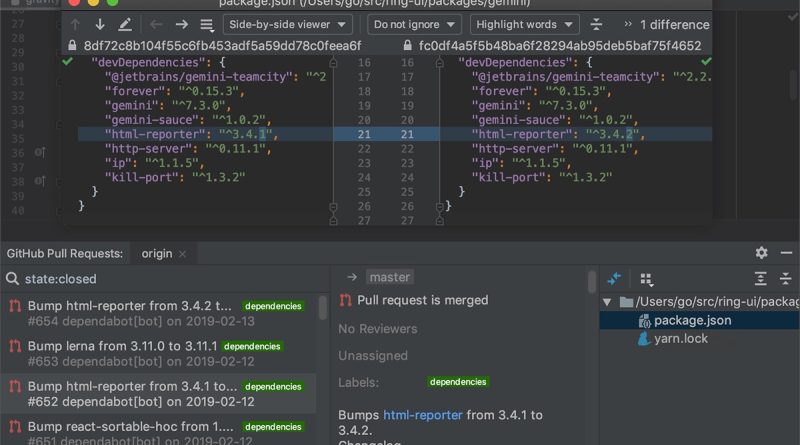Select package.json in changed files tree
800x445 pixels.
point(692,320)
